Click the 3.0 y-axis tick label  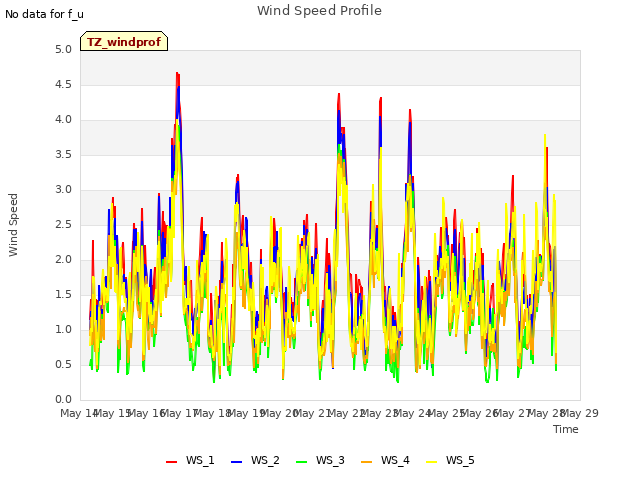pos(63,190)
